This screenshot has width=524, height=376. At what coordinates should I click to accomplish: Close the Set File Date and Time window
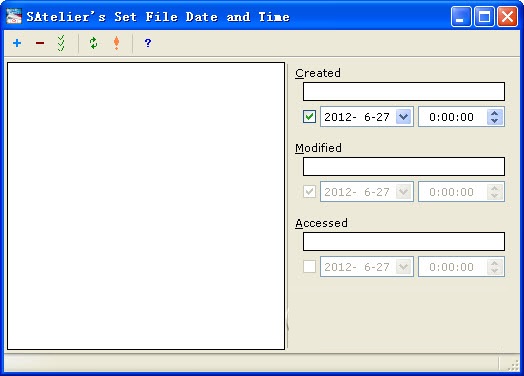point(507,16)
